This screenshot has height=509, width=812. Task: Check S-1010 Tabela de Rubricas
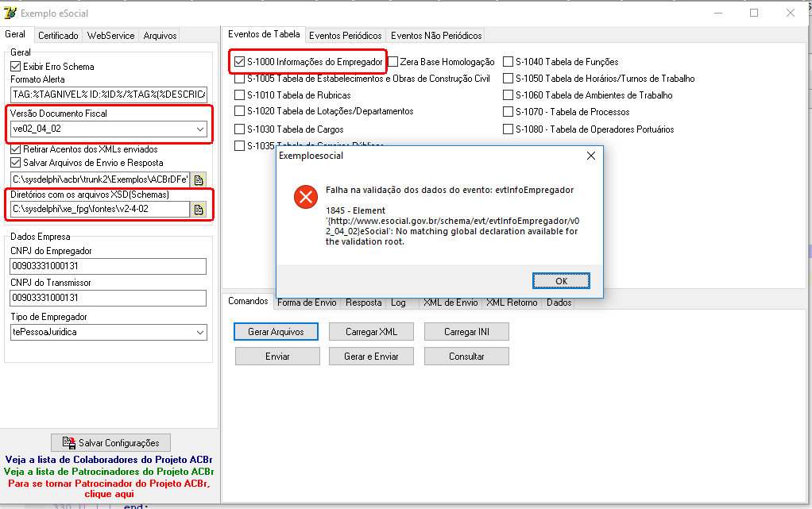[239, 94]
